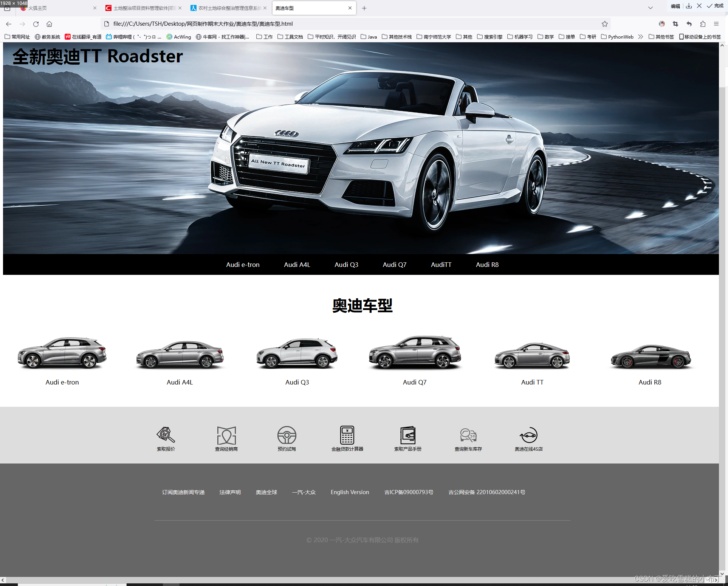Select Audi Q7 in black navigation bar
728x586 pixels.
tap(394, 265)
